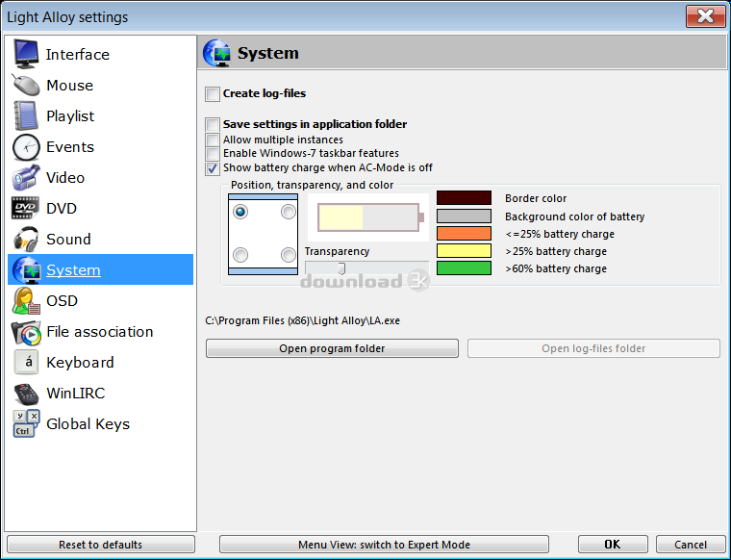Screen dimensions: 731x560
Task: Select bottom-right battery position radio button
Action: (x=289, y=255)
